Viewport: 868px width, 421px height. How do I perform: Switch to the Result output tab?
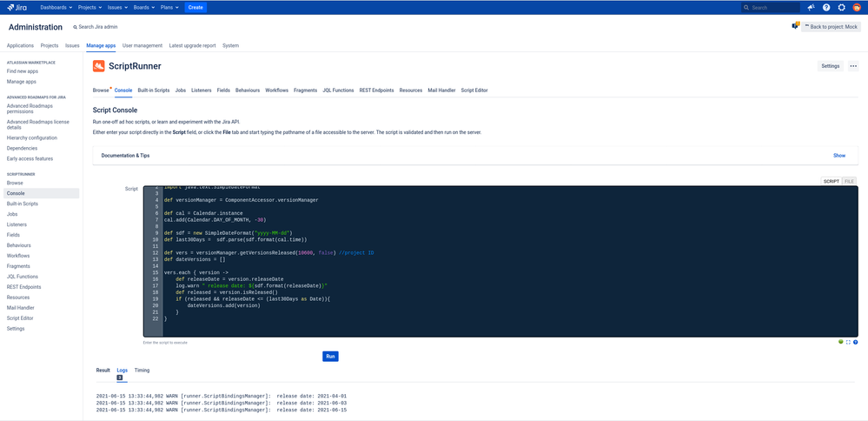103,370
